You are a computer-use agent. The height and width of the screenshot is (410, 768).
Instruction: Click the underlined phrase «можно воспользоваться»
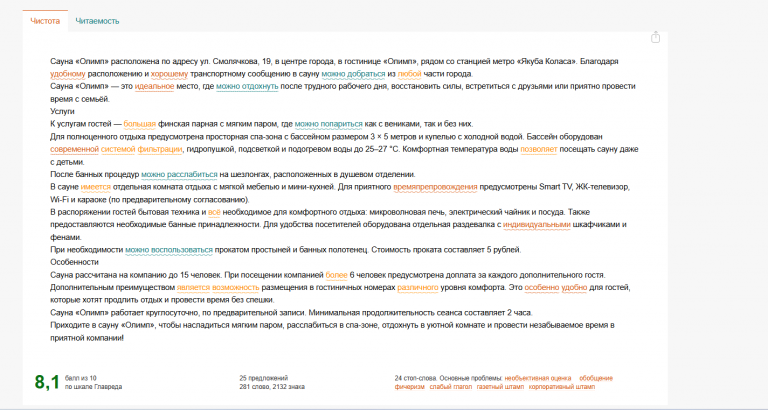coord(169,250)
